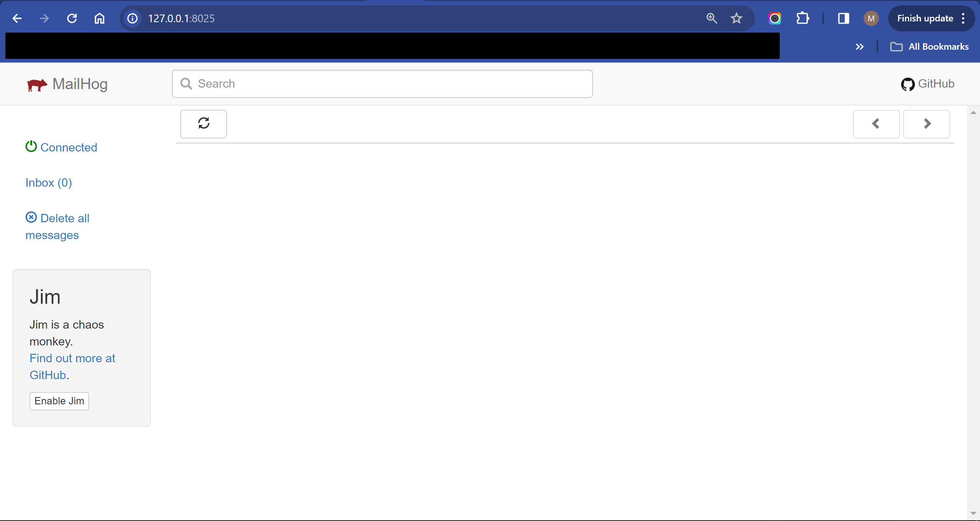This screenshot has height=521, width=980.
Task: Click the circled X delete icon
Action: [31, 217]
